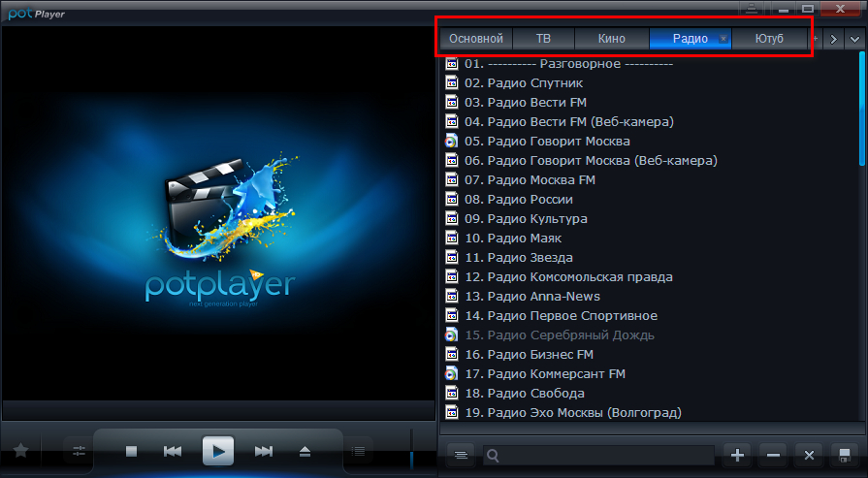Image resolution: width=868 pixels, height=478 pixels.
Task: Click the file icon beside Радио Спутник
Action: click(x=452, y=83)
